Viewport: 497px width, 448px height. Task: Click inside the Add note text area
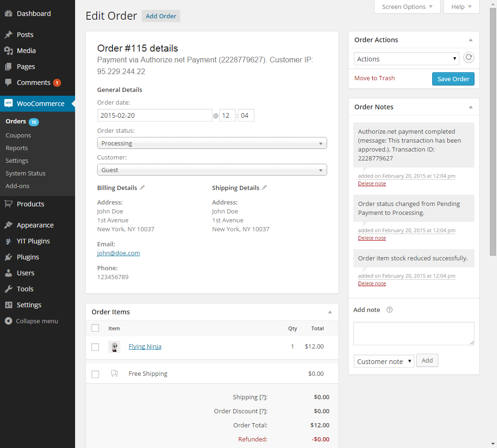(413, 334)
